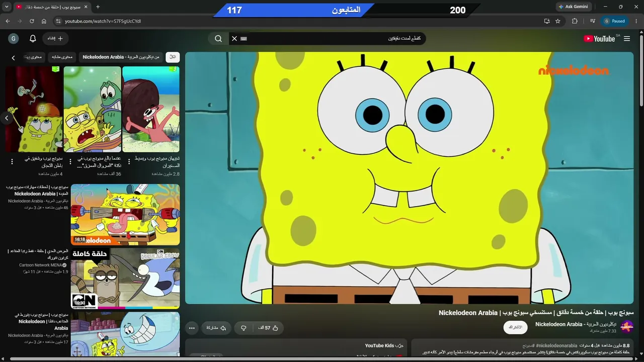This screenshot has width=644, height=362.
Task: Open the 17 million views SpongeBob thumbnail
Action: [x=125, y=334]
